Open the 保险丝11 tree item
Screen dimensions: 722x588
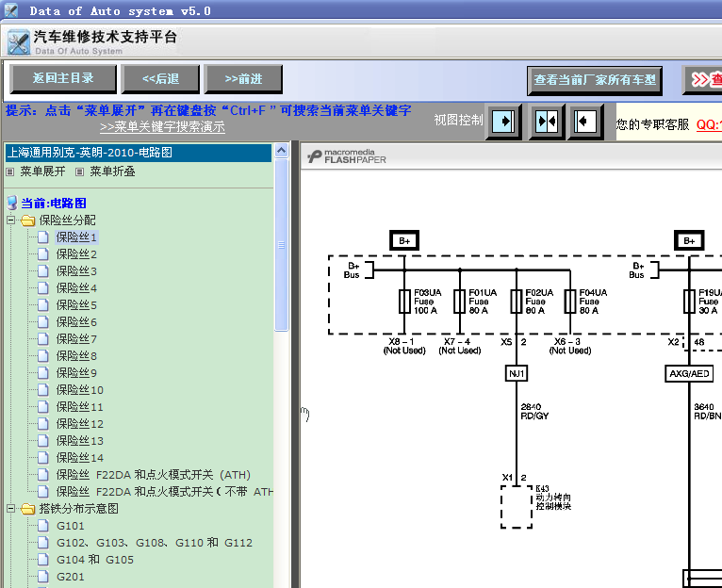point(80,407)
